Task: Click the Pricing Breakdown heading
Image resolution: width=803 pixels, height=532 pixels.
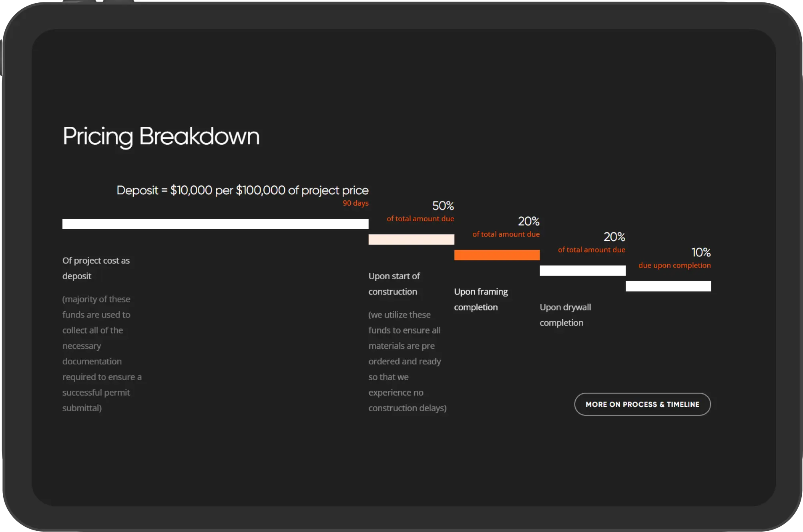Action: click(161, 136)
